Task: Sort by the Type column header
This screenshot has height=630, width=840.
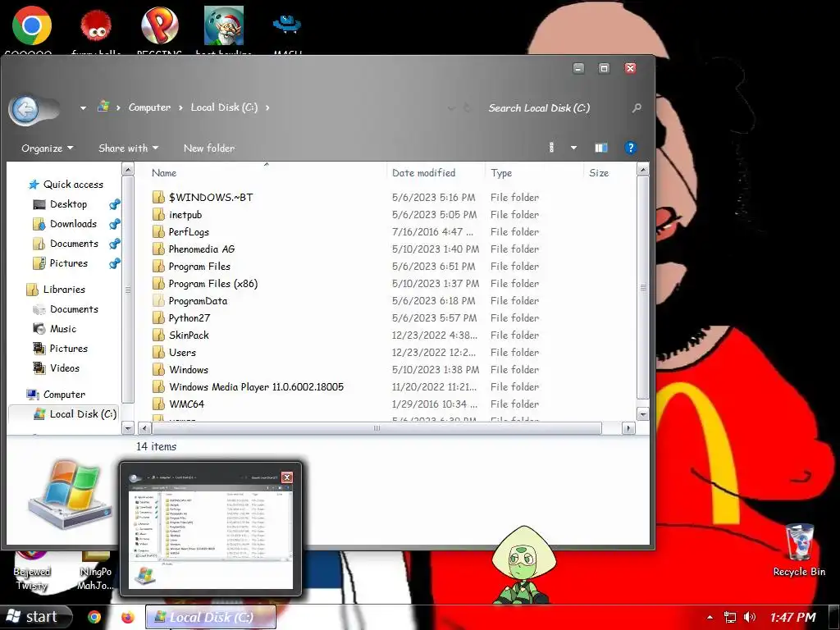Action: (501, 172)
